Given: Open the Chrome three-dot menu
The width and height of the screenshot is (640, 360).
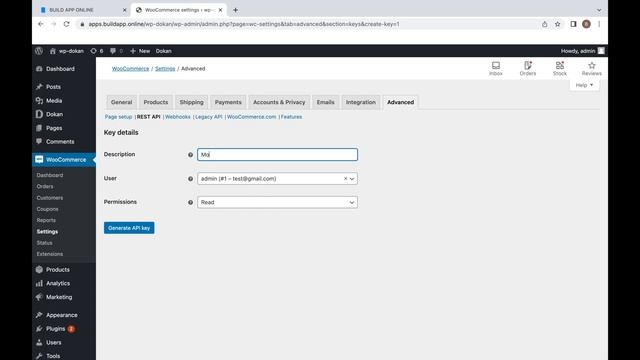Looking at the screenshot, I should click(599, 24).
